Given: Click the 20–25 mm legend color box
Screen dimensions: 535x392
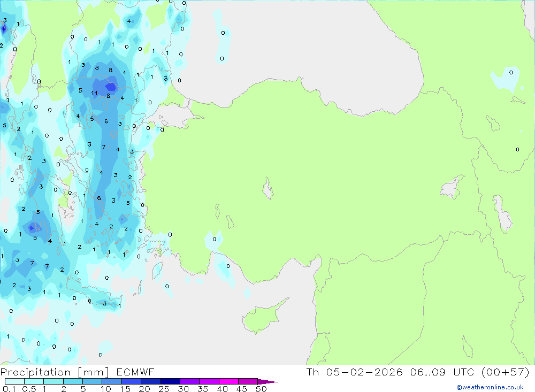Looking at the screenshot, I should [150, 381].
